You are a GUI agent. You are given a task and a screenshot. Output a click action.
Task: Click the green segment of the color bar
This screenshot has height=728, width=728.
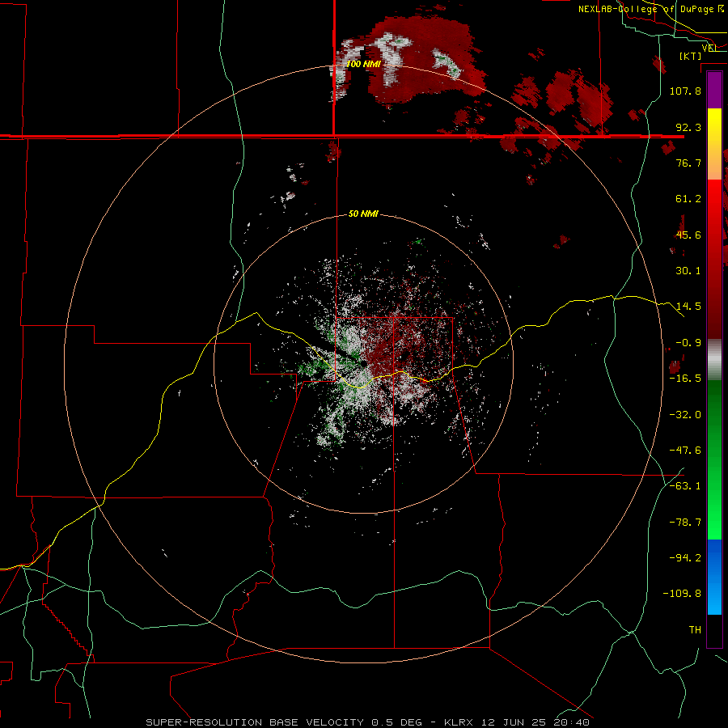(x=714, y=459)
